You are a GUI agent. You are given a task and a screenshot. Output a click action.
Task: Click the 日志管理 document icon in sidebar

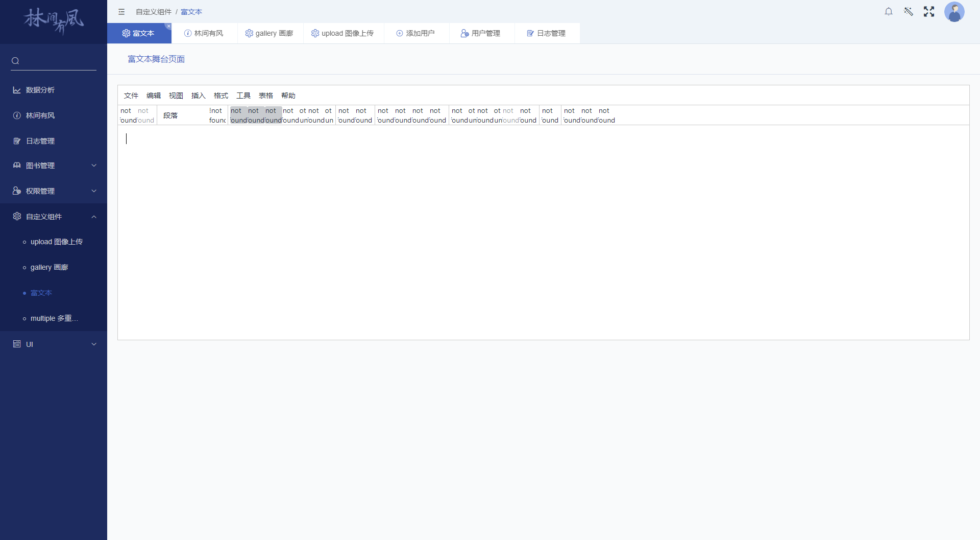point(17,141)
